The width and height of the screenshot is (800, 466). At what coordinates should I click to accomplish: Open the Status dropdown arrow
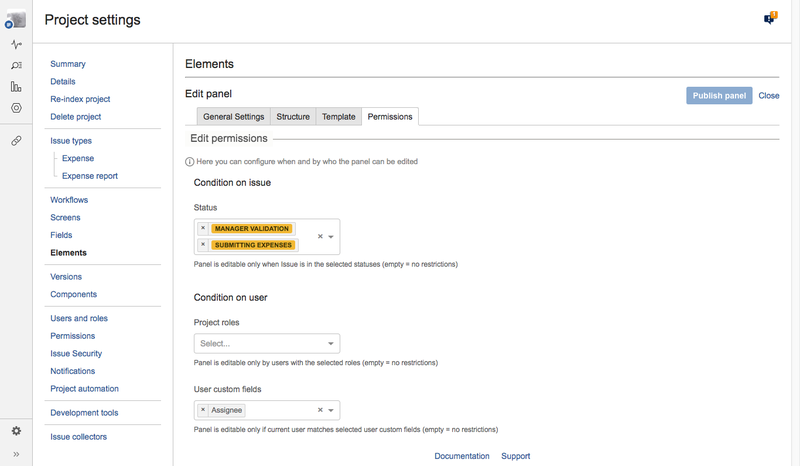331,237
